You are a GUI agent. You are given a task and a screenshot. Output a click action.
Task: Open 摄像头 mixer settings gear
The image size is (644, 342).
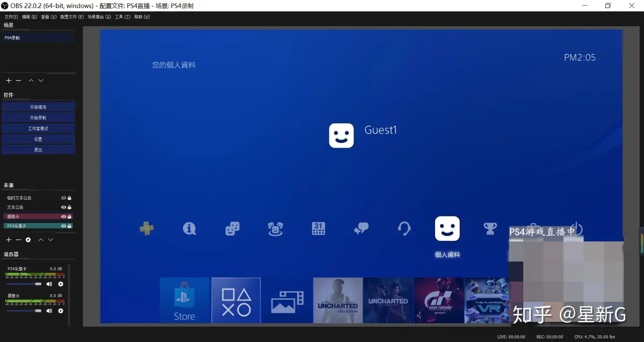61,311
